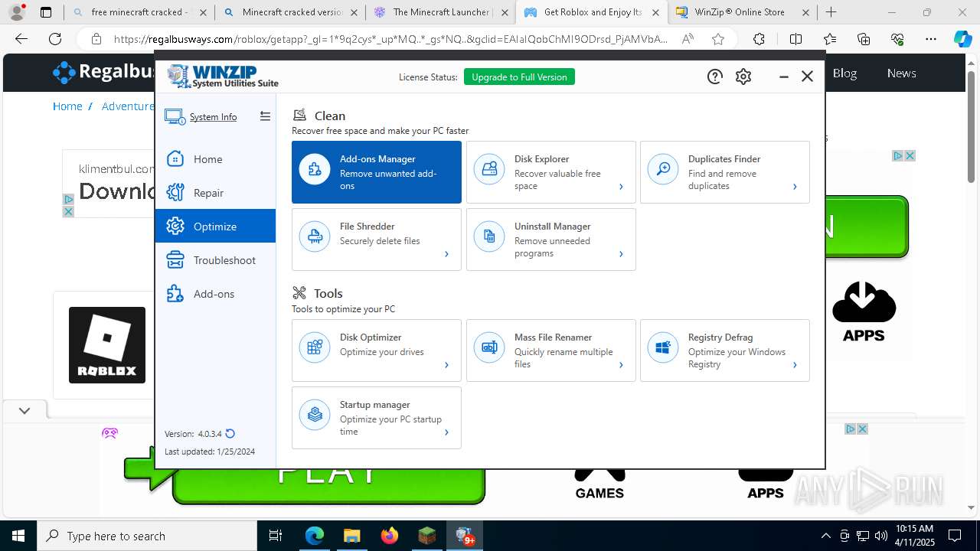Click the News link on Regalbusways page
Viewport: 980px width, 551px height.
coord(901,73)
